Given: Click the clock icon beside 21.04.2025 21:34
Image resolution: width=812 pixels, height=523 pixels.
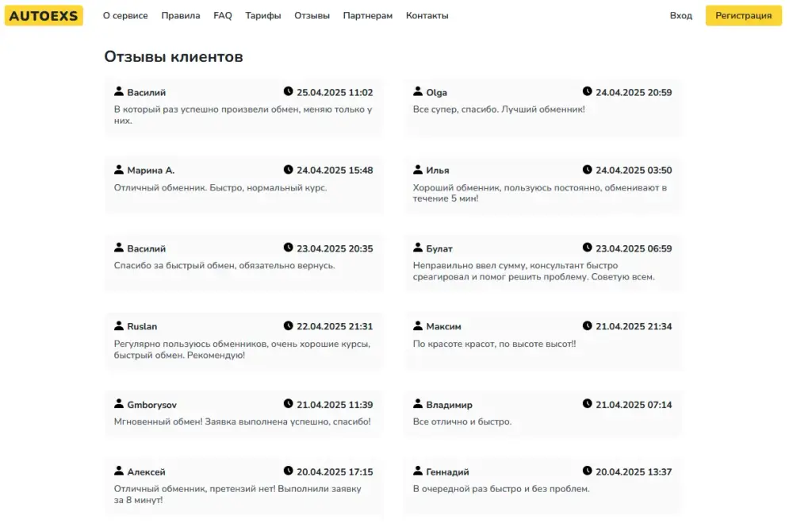Looking at the screenshot, I should [588, 325].
